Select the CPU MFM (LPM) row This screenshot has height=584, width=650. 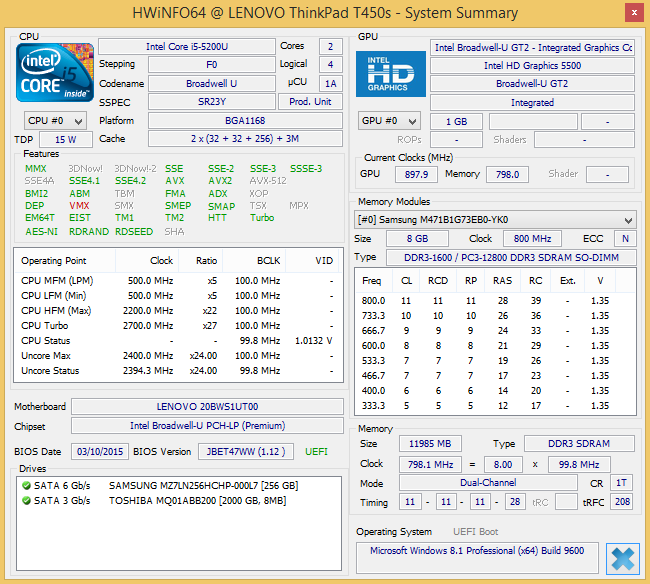pos(177,281)
